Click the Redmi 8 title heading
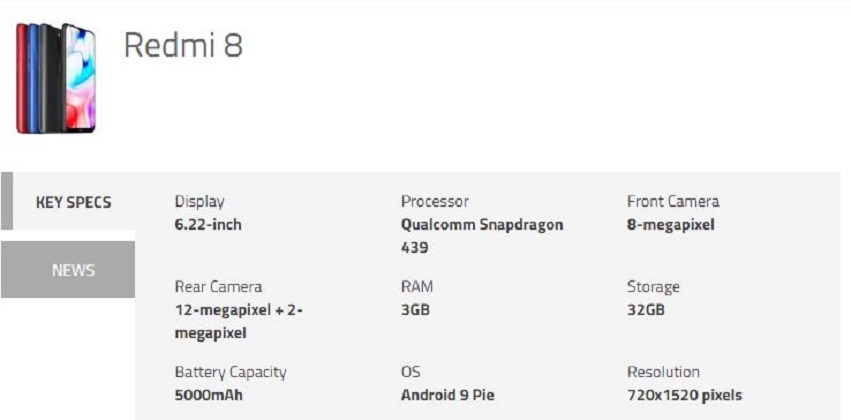 pyautogui.click(x=183, y=45)
